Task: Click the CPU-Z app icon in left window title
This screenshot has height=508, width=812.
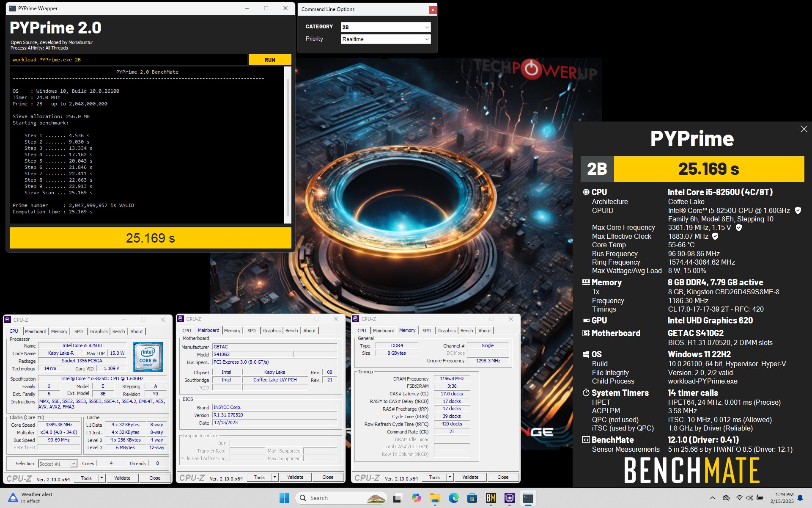Action: point(8,320)
